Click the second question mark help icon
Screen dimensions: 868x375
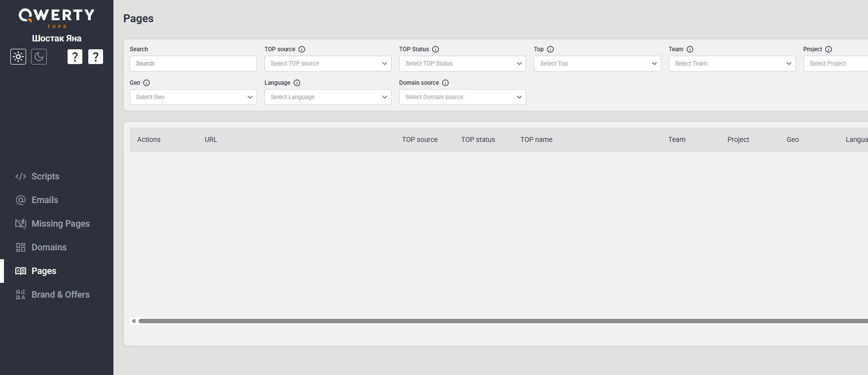(x=96, y=57)
